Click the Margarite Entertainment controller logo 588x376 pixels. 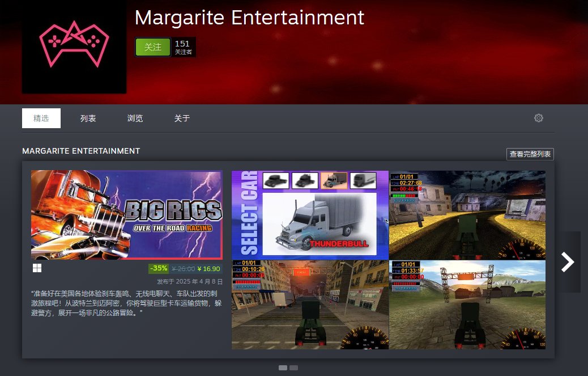click(x=74, y=46)
